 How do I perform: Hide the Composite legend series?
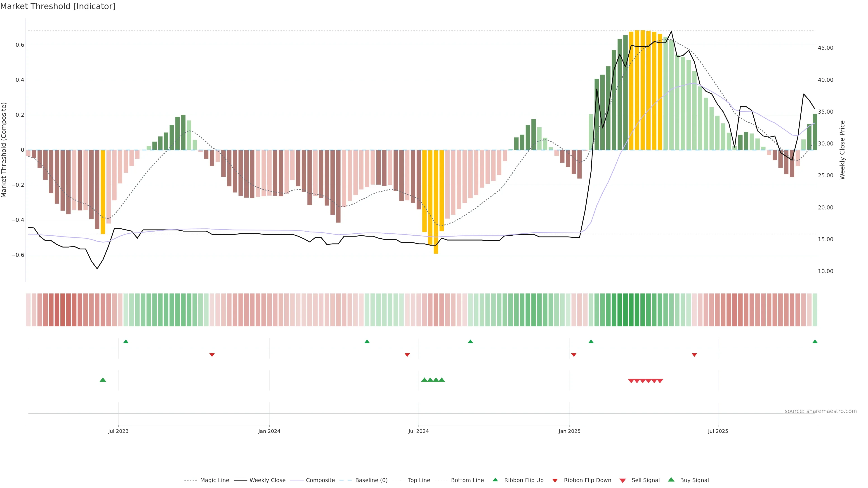click(320, 480)
